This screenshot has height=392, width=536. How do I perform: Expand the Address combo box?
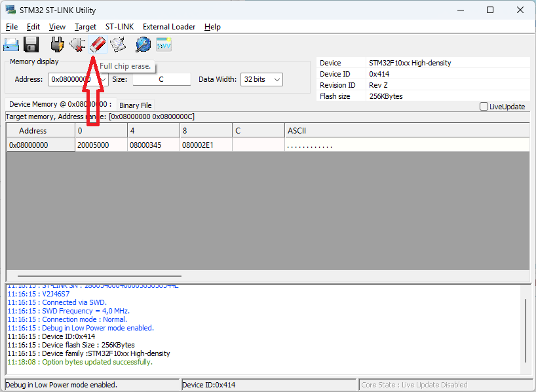coord(104,80)
